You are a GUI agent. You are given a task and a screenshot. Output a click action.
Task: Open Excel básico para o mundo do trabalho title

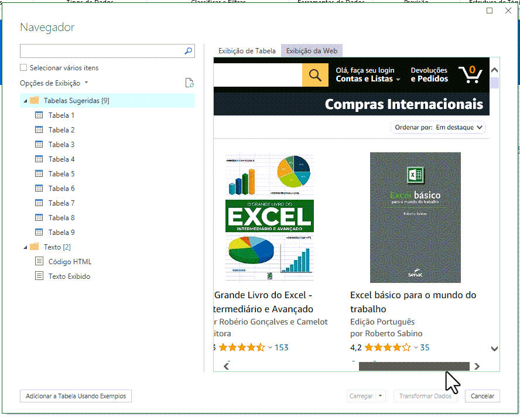coord(413,302)
